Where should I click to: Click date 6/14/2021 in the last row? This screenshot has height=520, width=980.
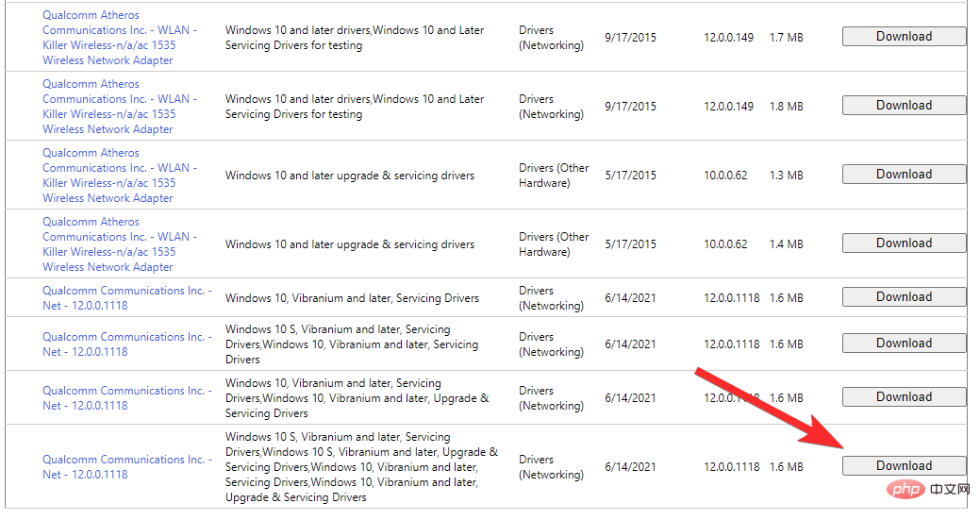[x=631, y=467]
